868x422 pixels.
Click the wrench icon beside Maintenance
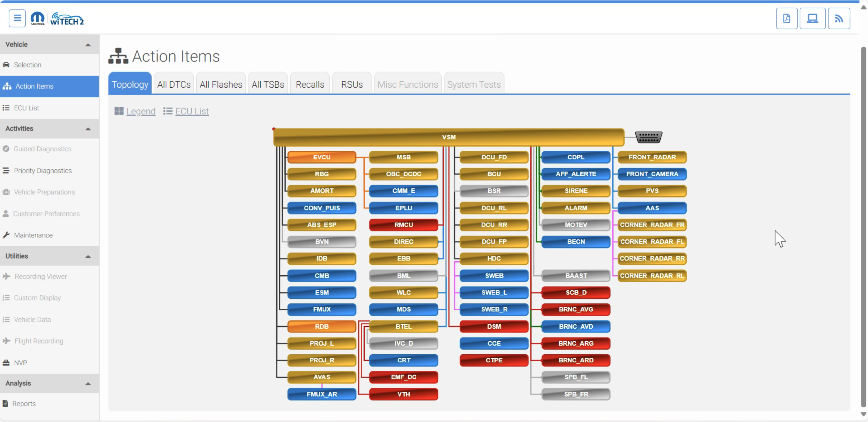tap(6, 235)
